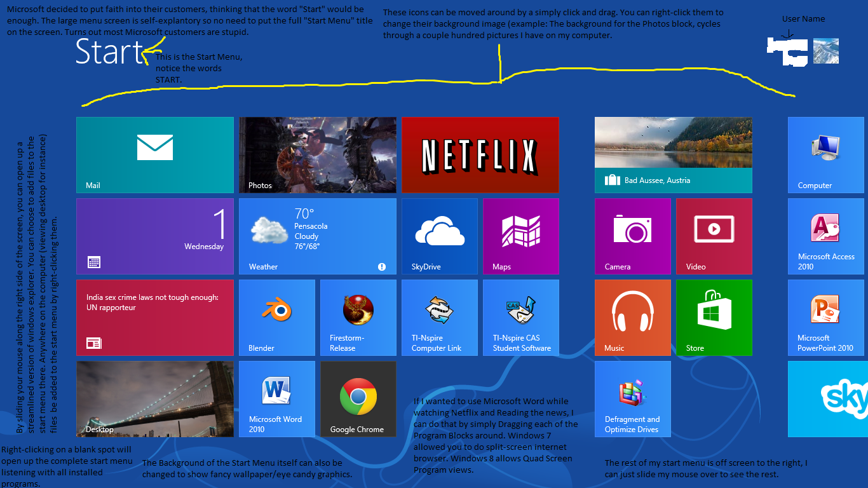Launch the Netflix tile
This screenshot has height=488, width=868.
[x=480, y=155]
